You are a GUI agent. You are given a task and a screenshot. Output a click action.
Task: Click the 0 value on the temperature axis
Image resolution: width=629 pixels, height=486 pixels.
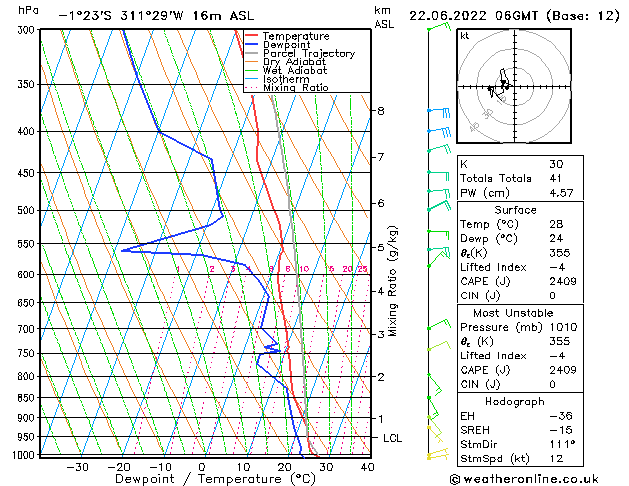coord(202,467)
